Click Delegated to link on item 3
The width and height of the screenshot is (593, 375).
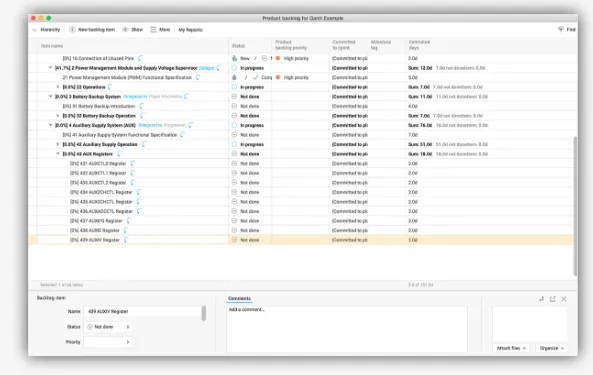click(135, 96)
